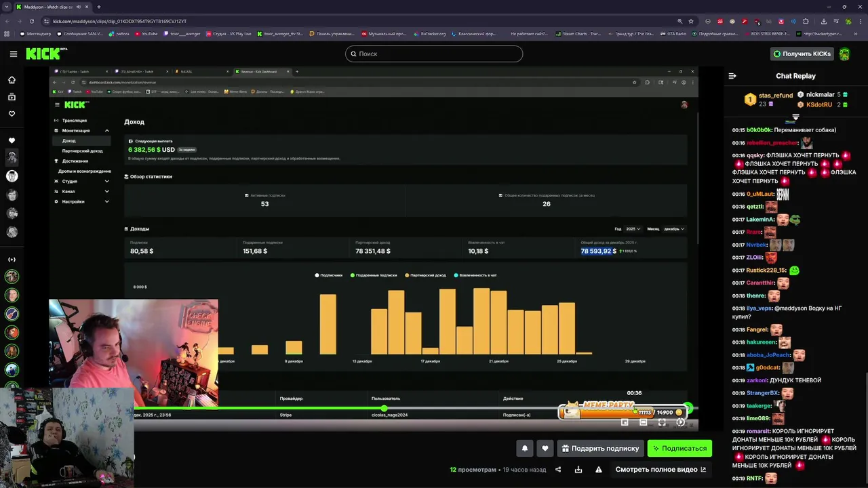Focus the Поиск search field
The image size is (868, 488).
(434, 54)
